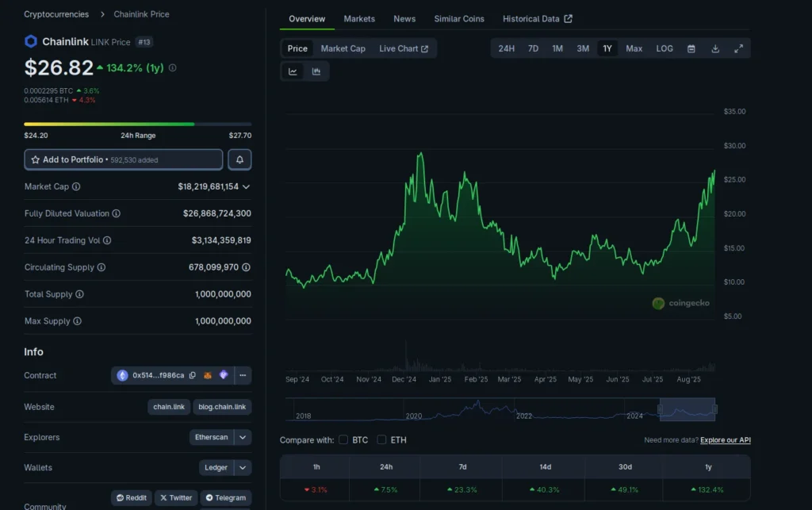This screenshot has width=812, height=510.
Task: Download chart data icon
Action: pos(715,48)
